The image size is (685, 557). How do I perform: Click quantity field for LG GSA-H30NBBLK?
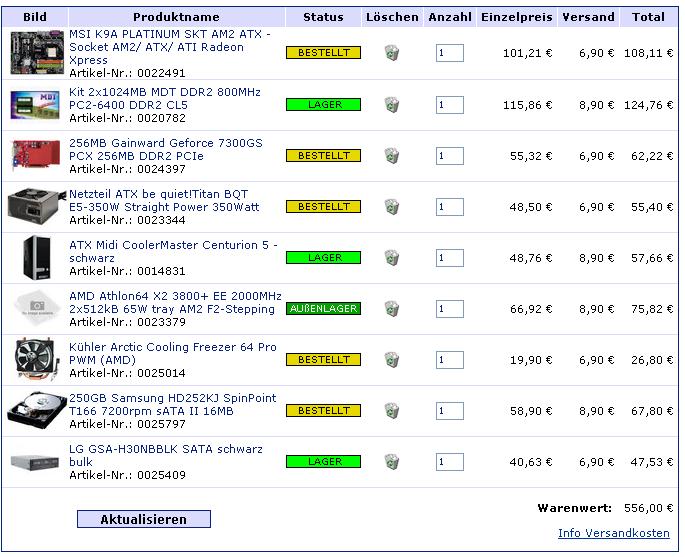click(x=450, y=462)
